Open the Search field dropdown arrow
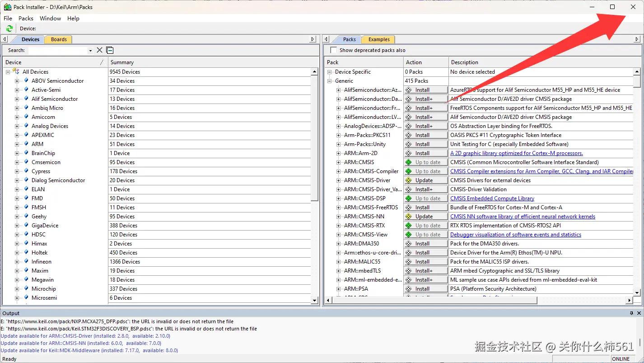Viewport: 644px width, 363px height. tap(90, 51)
